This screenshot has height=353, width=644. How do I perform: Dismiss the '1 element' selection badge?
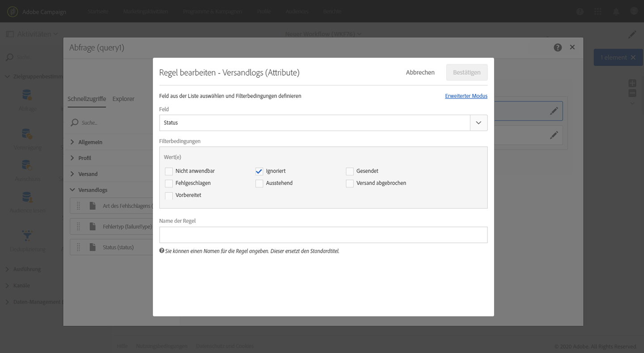pos(633,57)
